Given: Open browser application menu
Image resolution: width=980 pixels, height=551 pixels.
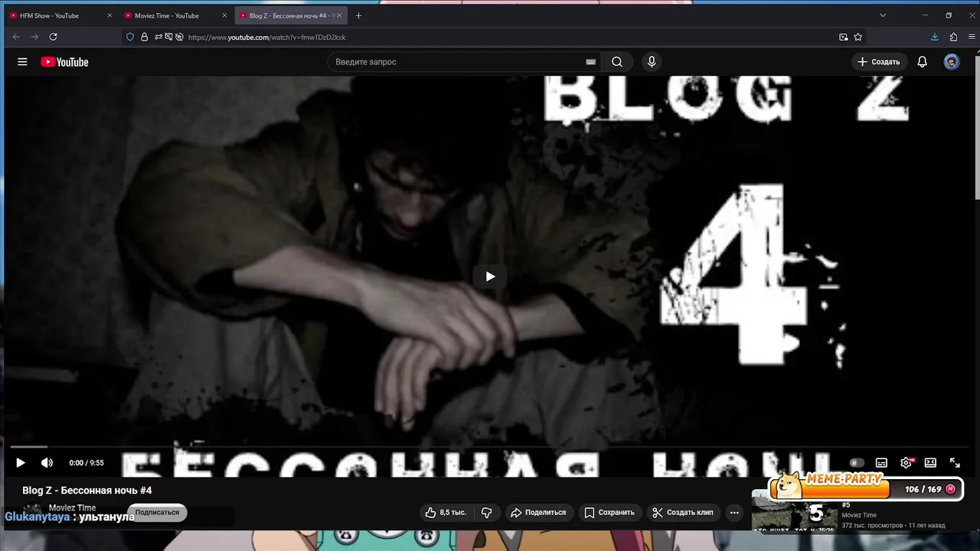Looking at the screenshot, I should 971,37.
